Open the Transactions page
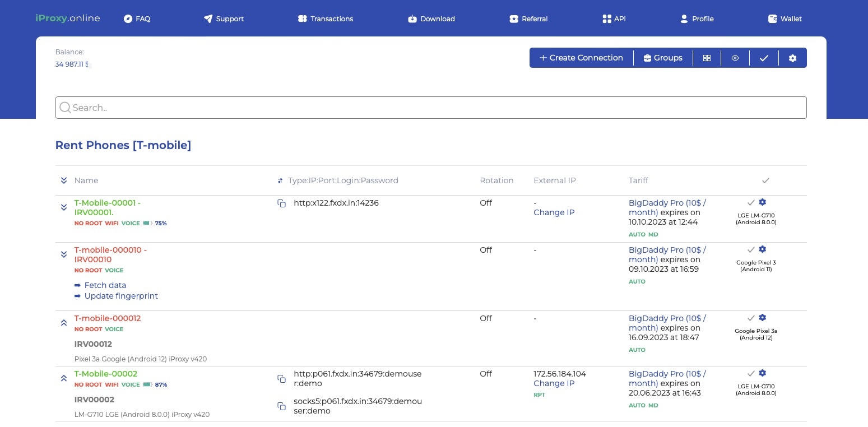This screenshot has height=427, width=868. [x=326, y=19]
